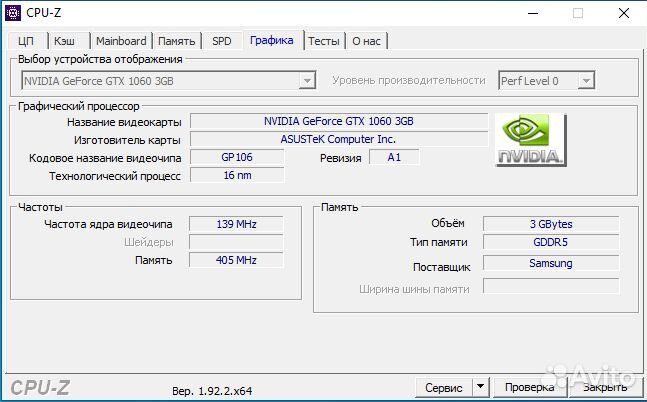Click the Название видеокарты label

click(124, 122)
